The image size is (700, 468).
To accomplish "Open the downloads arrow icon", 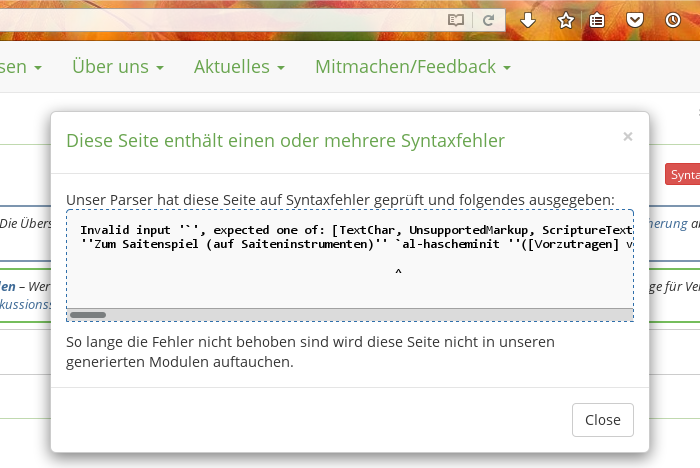I will (528, 20).
